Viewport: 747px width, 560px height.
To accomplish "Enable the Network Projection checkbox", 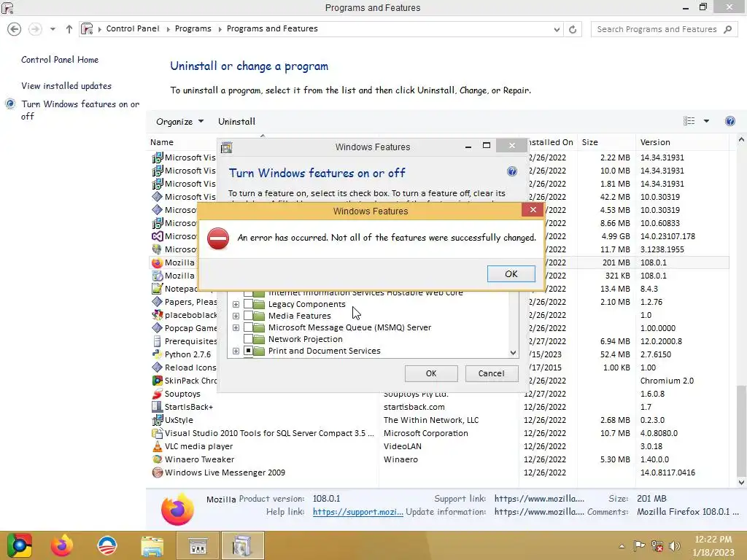I will (248, 338).
